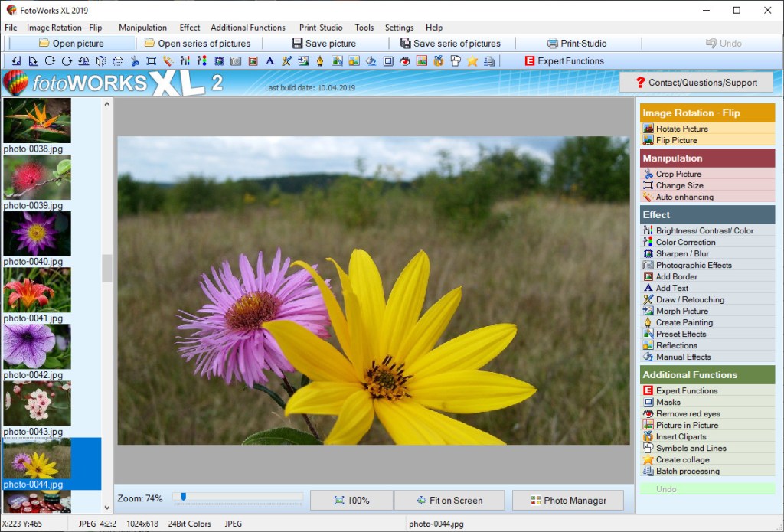This screenshot has height=532, width=784.
Task: Click the Add Text icon in the toolbar
Action: [x=269, y=60]
